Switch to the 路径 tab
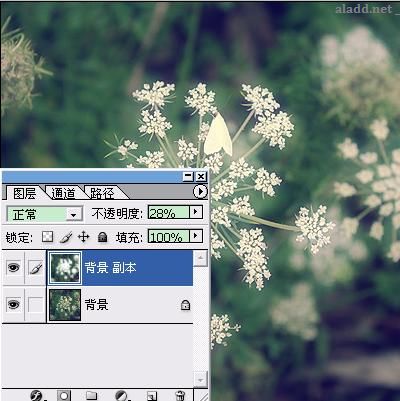 point(102,193)
